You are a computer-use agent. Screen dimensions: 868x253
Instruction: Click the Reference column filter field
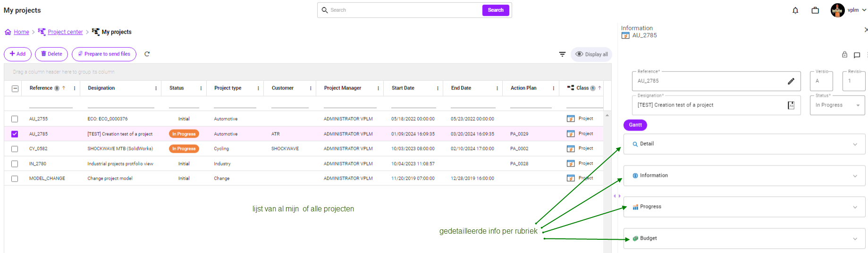[x=51, y=104]
